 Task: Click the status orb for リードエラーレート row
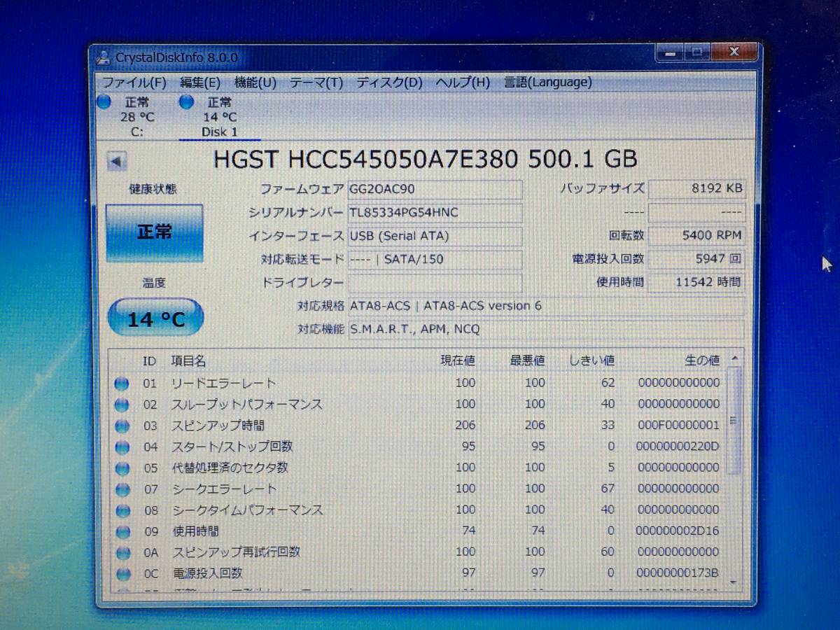tap(122, 383)
